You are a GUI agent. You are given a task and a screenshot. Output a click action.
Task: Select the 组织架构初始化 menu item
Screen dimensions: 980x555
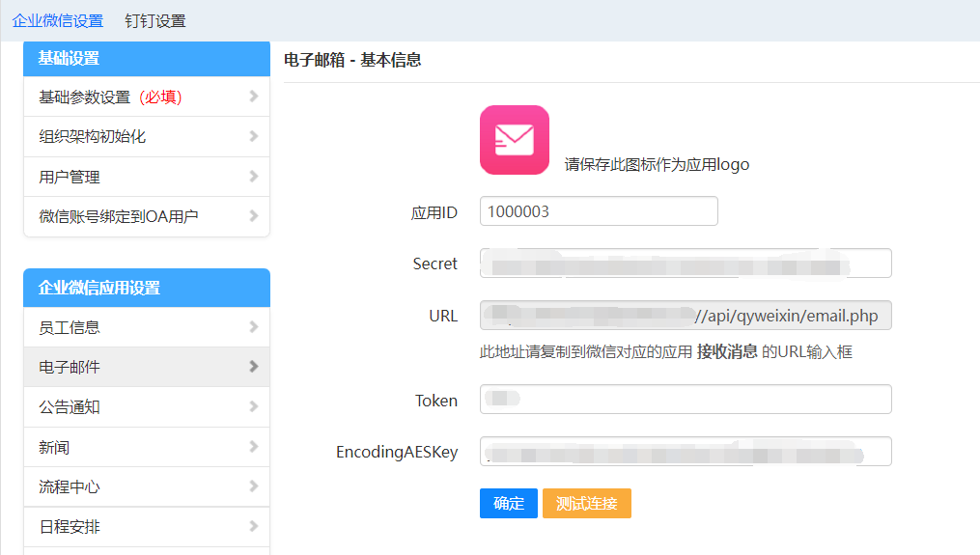click(93, 137)
